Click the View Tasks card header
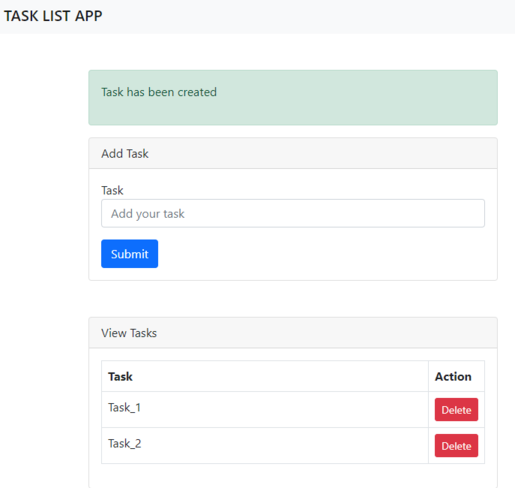This screenshot has height=488, width=515. (293, 333)
